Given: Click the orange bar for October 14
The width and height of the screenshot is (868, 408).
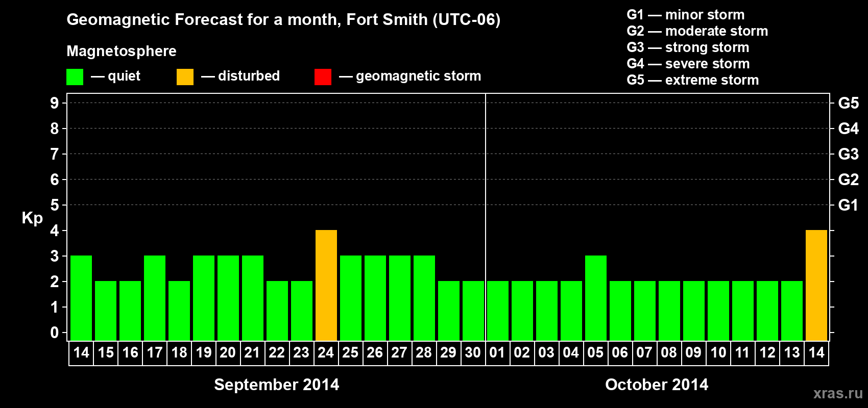Looking at the screenshot, I should coord(816,286).
